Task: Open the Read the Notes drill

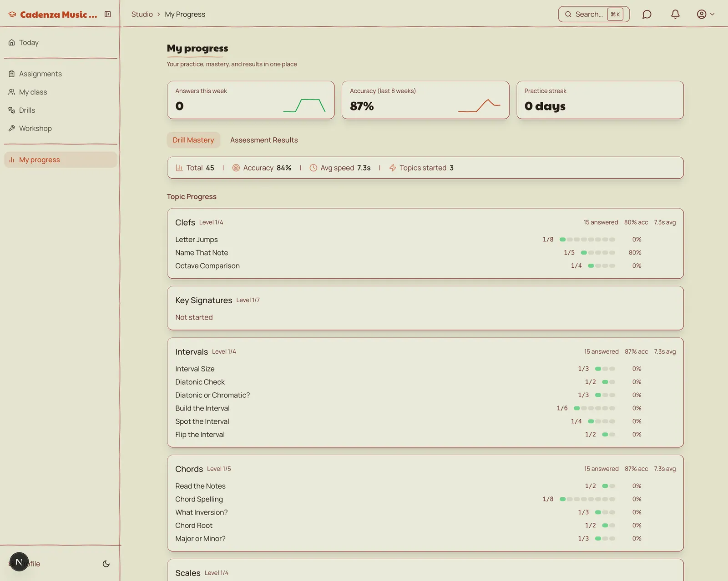Action: pyautogui.click(x=200, y=486)
